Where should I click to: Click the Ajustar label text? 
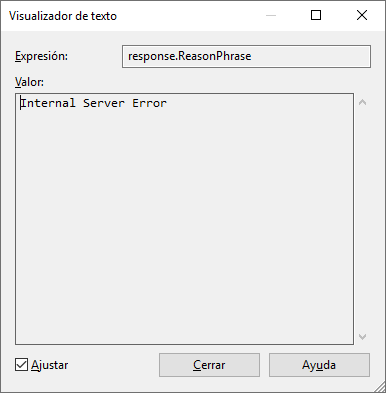[x=49, y=365]
